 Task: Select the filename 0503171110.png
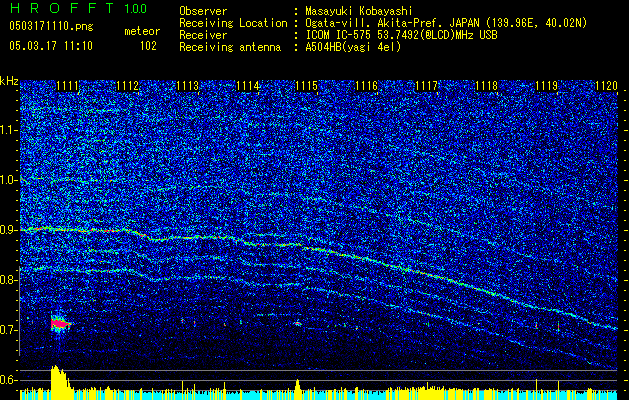(x=51, y=26)
